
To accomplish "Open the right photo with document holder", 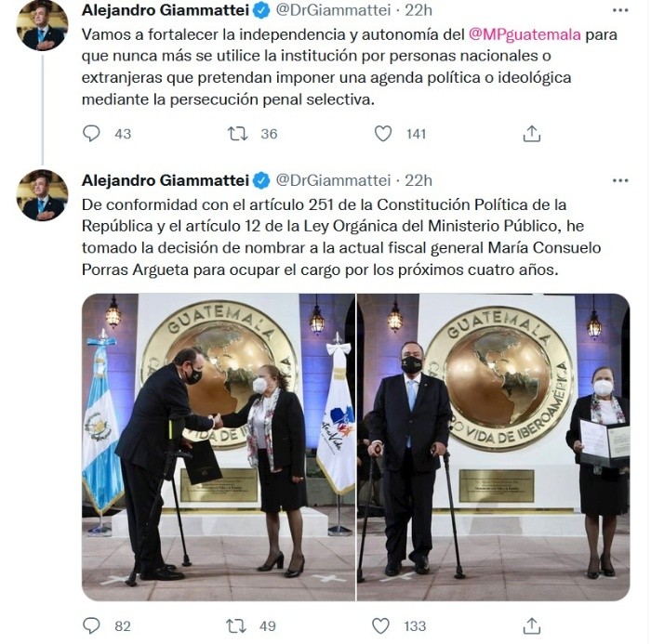I will coord(494,447).
